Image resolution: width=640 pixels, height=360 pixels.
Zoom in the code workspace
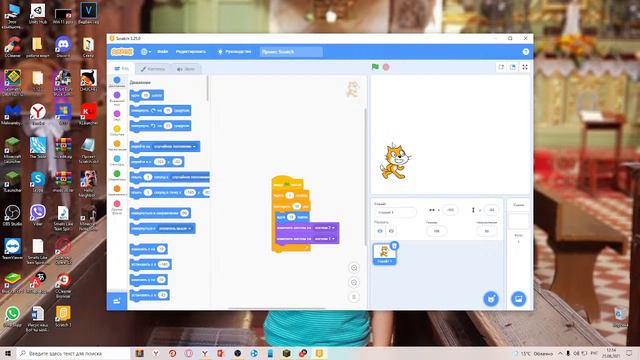[354, 268]
